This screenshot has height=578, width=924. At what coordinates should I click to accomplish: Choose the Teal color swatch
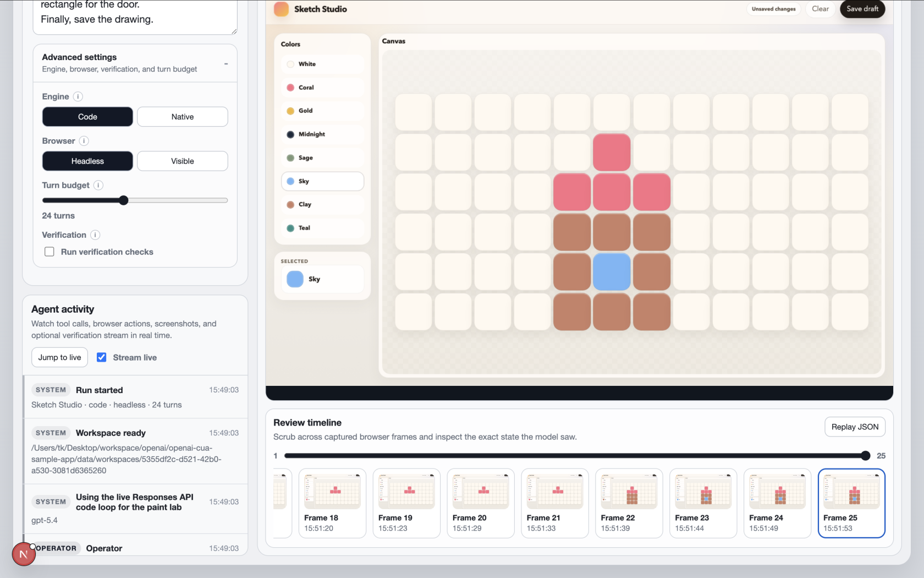pos(322,228)
